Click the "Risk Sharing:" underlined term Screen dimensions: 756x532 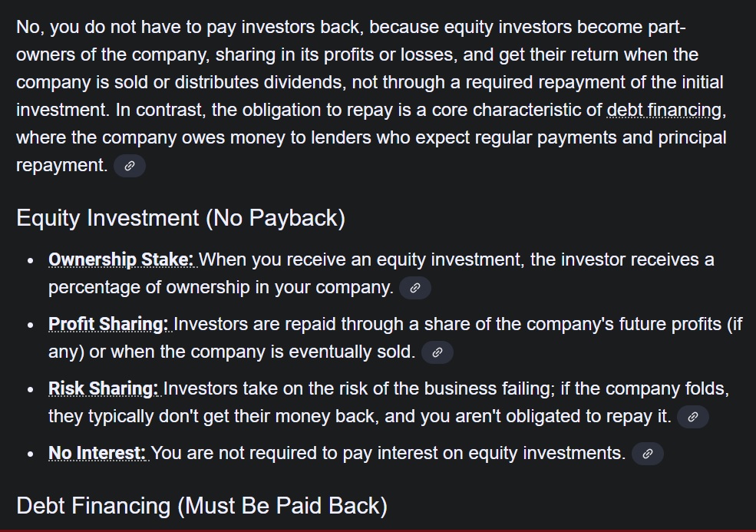105,388
